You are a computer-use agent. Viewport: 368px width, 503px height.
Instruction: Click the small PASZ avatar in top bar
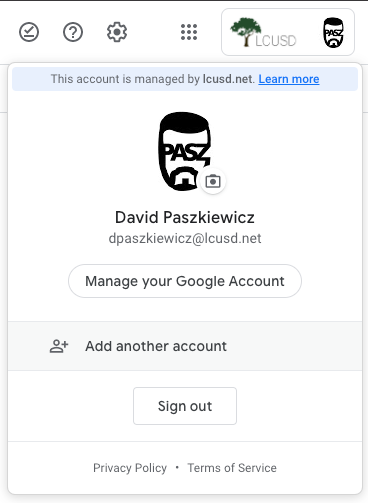click(x=333, y=33)
